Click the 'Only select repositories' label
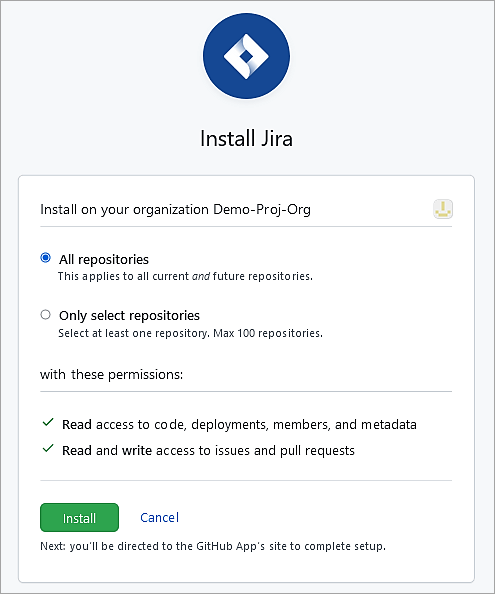This screenshot has width=495, height=594. [x=129, y=316]
